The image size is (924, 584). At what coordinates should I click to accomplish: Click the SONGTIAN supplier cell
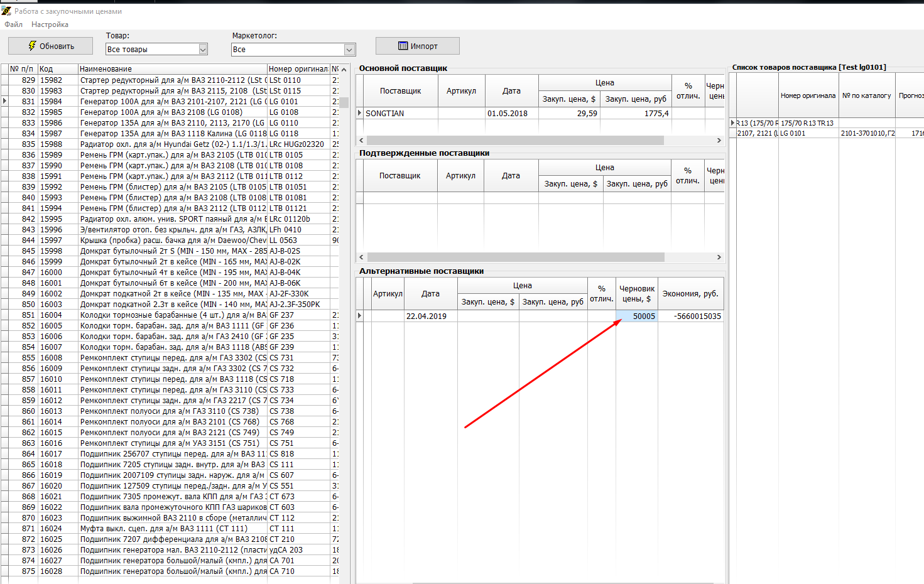(400, 113)
